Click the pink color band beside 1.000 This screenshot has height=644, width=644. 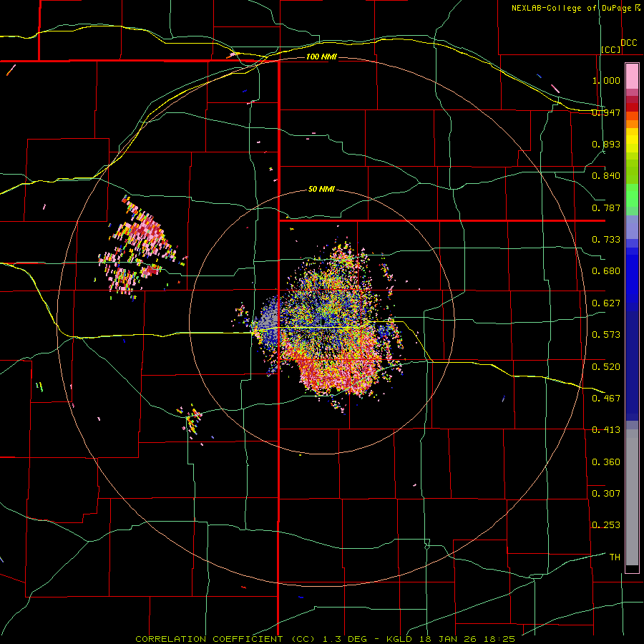click(632, 77)
